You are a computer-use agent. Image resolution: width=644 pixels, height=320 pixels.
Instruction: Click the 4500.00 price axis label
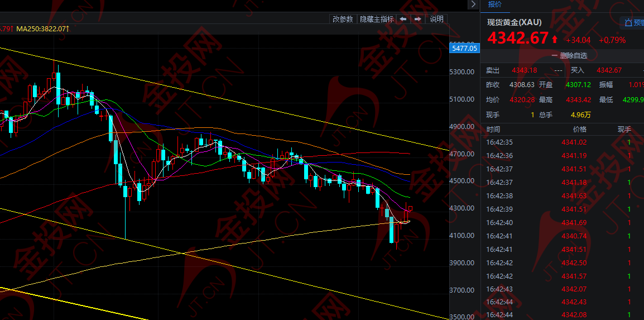point(463,181)
